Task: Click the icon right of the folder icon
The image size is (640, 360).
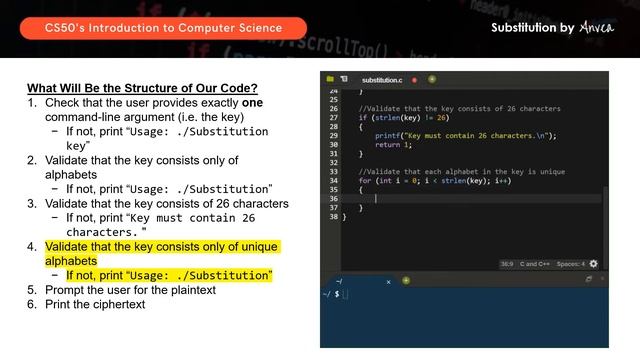Action: click(x=344, y=79)
